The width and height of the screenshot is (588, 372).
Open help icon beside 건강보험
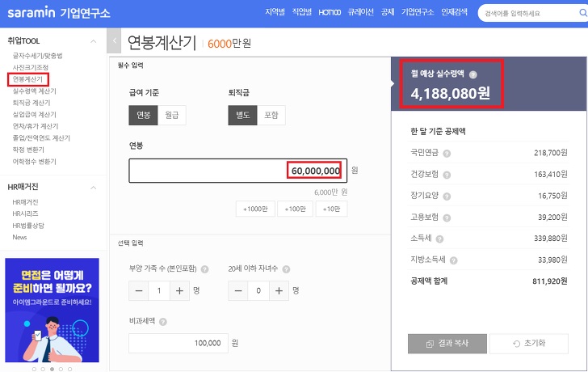(x=447, y=175)
